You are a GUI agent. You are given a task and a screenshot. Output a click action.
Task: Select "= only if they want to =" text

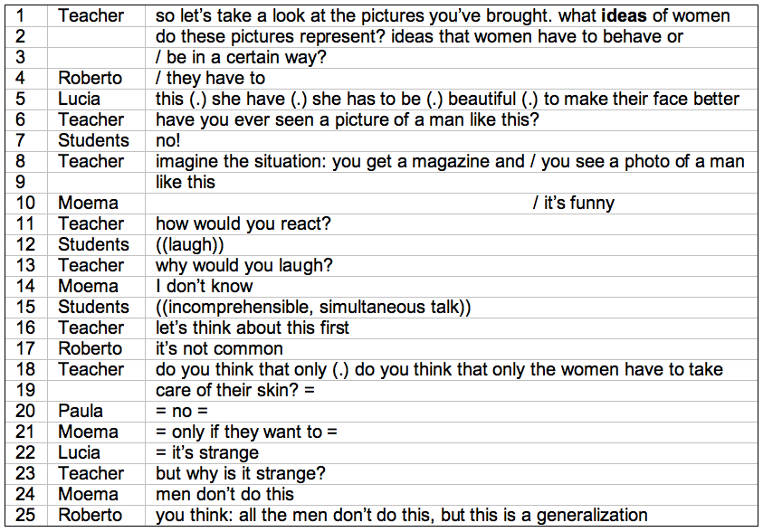click(x=246, y=432)
